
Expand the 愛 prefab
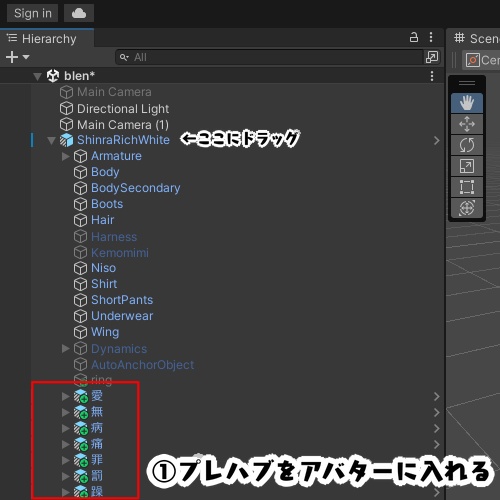[x=66, y=396]
